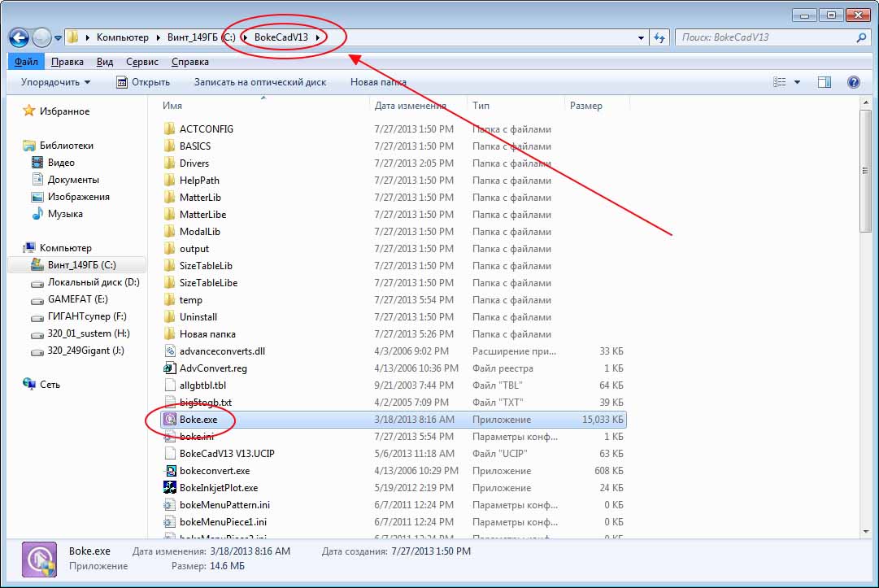879x588 pixels.
Task: Click the scroll down arrow of file list
Action: click(866, 531)
